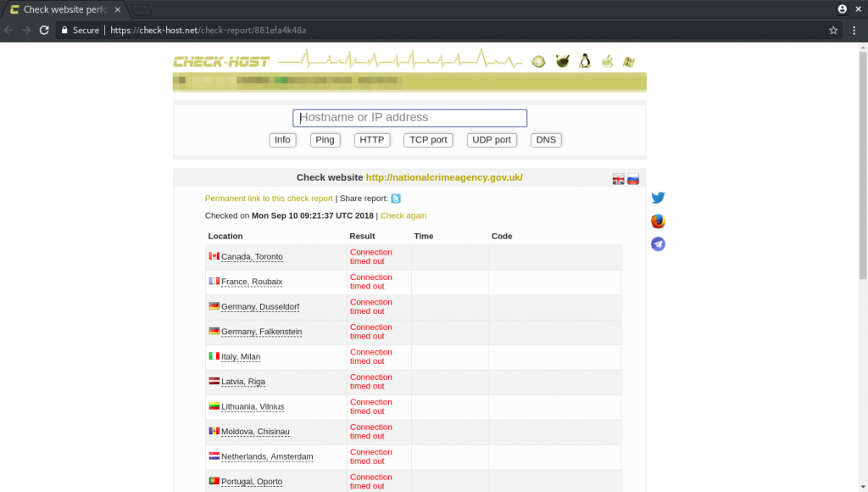This screenshot has width=868, height=492.
Task: Click the Windows flag icon in the header
Action: [x=629, y=61]
